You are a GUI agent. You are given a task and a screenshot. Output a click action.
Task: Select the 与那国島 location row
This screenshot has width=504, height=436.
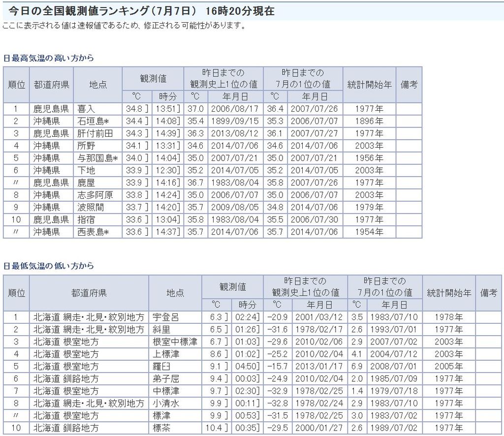[97, 158]
